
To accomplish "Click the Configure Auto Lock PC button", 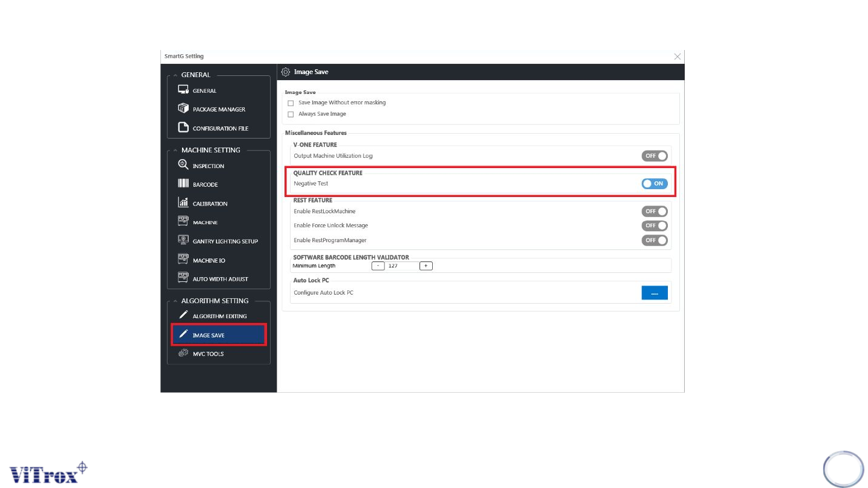I will pyautogui.click(x=655, y=293).
